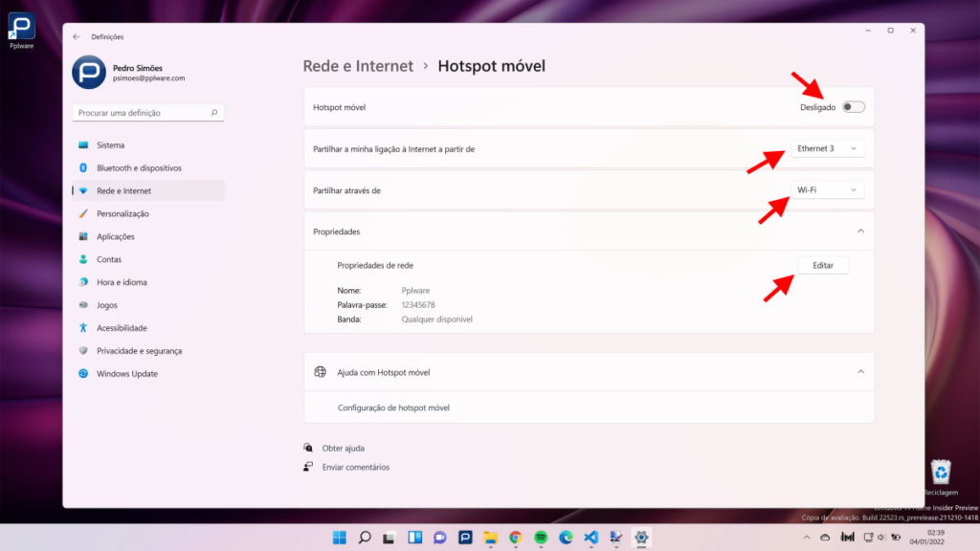
Task: Click the settings search field
Action: pyautogui.click(x=148, y=112)
